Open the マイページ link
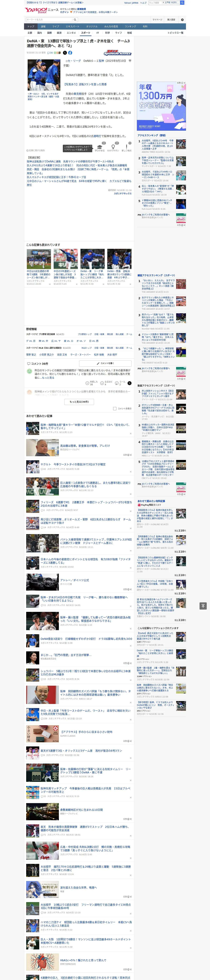Viewport: 210px width, 980px height. pyautogui.click(x=157, y=19)
